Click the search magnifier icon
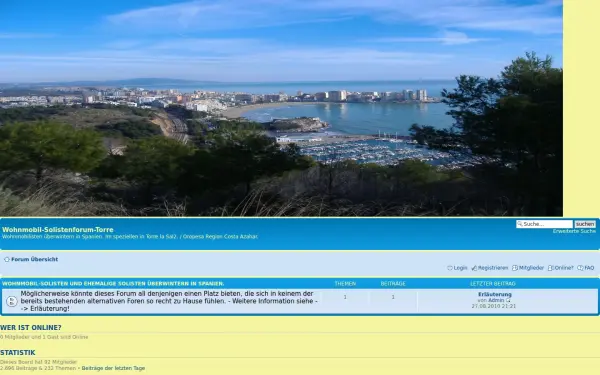Image resolution: width=600 pixels, height=375 pixels. (x=519, y=224)
